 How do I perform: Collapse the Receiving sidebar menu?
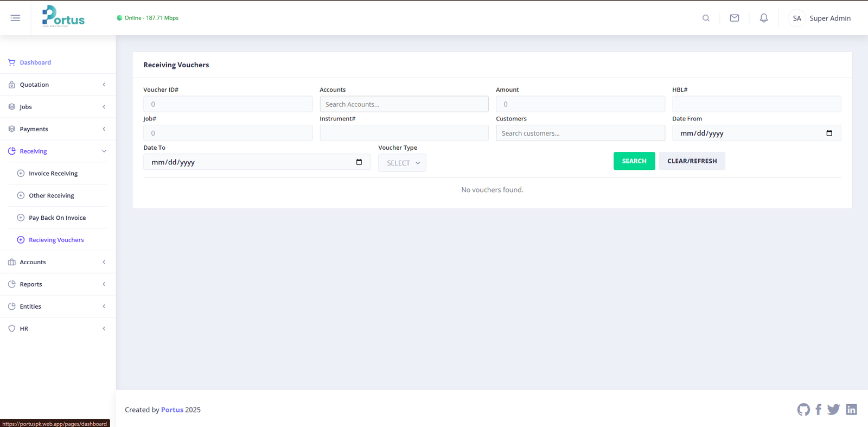point(58,151)
